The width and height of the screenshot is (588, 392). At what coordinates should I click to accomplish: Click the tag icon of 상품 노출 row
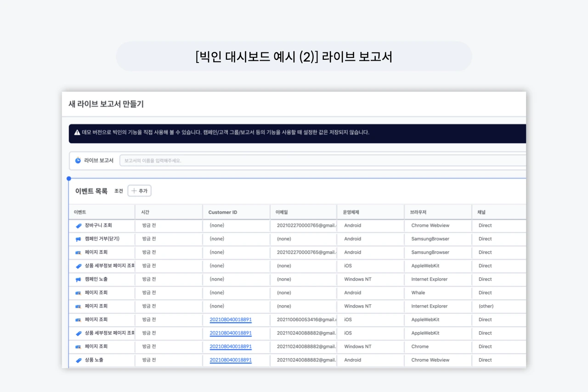pyautogui.click(x=79, y=360)
